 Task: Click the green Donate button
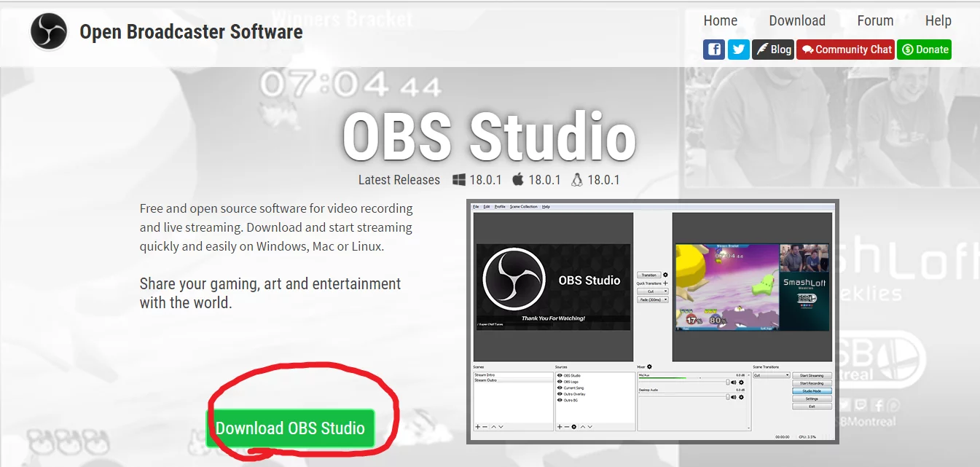[925, 50]
